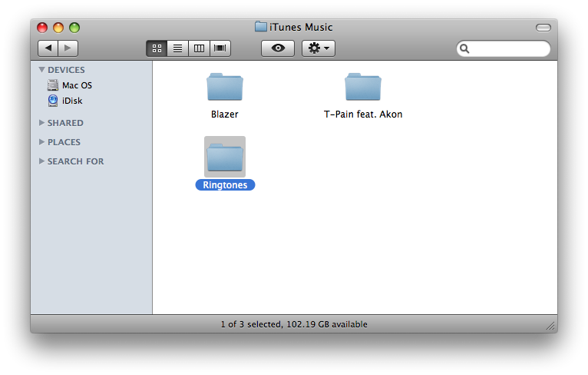Collapse the DEVICES section triangle
Screen dimensions: 588x375
tap(41, 70)
